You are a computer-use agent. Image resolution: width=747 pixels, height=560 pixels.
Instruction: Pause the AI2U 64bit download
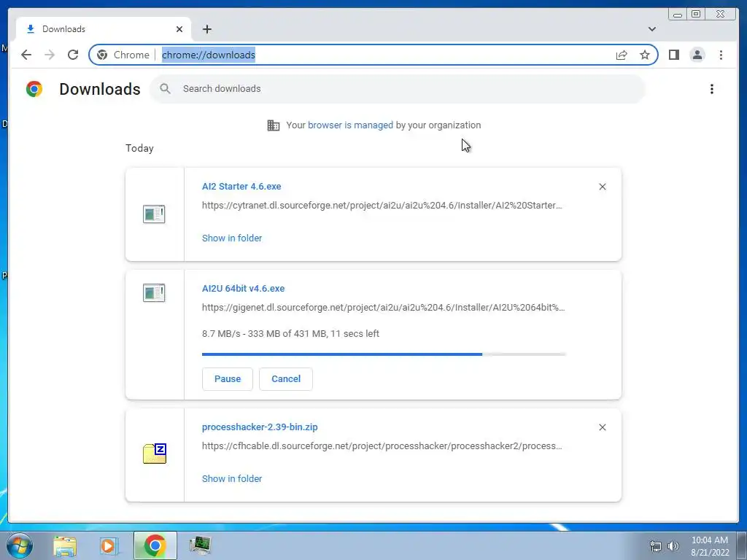[x=228, y=379]
